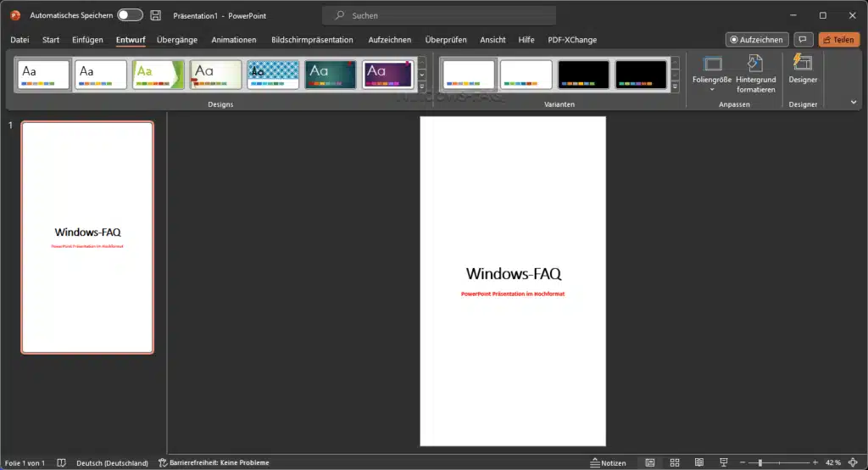The width and height of the screenshot is (868, 470).
Task: Switch to Normal view icon
Action: click(x=650, y=463)
